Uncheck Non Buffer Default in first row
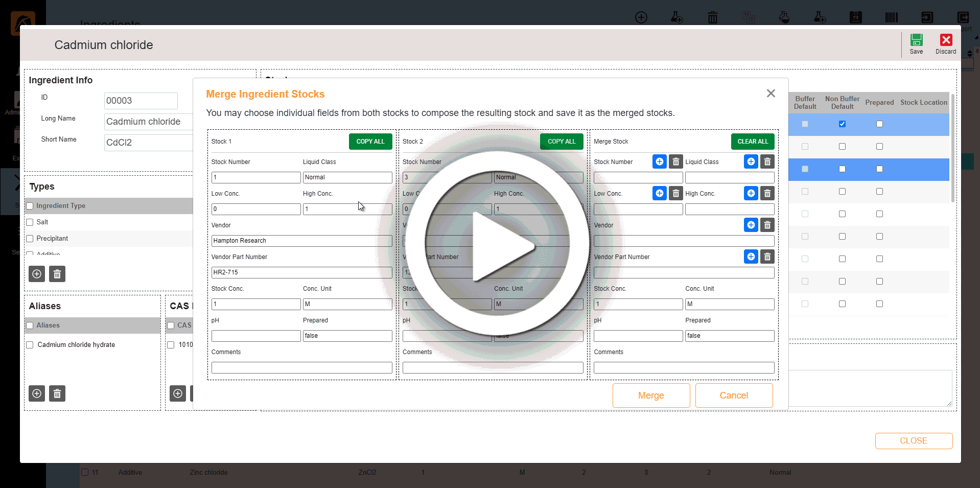 (x=842, y=124)
